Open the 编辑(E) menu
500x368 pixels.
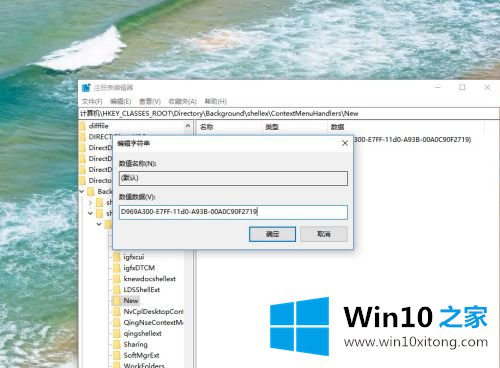point(121,101)
